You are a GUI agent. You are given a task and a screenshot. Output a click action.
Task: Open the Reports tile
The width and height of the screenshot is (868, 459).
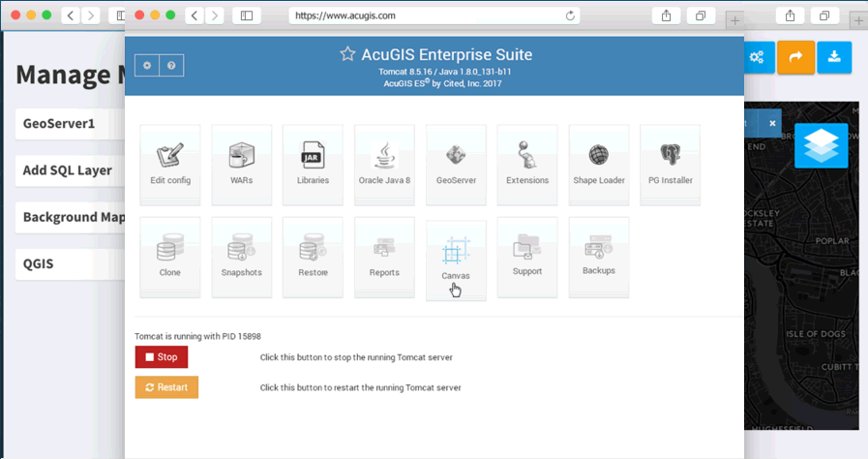click(x=384, y=257)
